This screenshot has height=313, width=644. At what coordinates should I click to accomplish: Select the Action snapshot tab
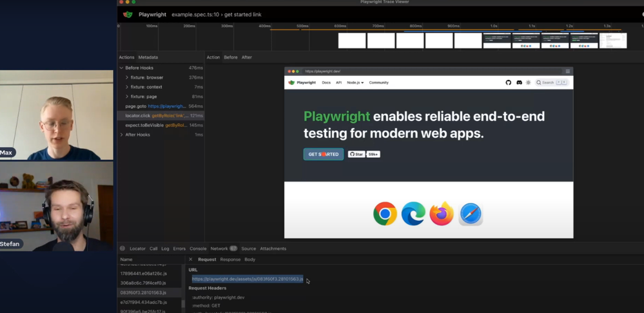pos(213,57)
